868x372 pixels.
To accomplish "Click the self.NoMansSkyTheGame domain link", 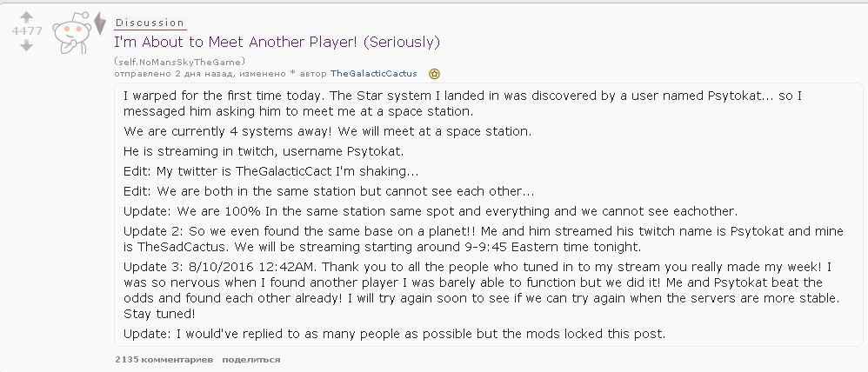I will click(179, 61).
